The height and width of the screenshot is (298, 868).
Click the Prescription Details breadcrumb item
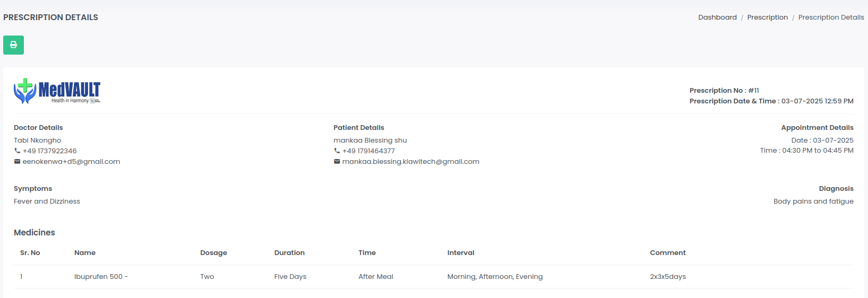point(831,17)
